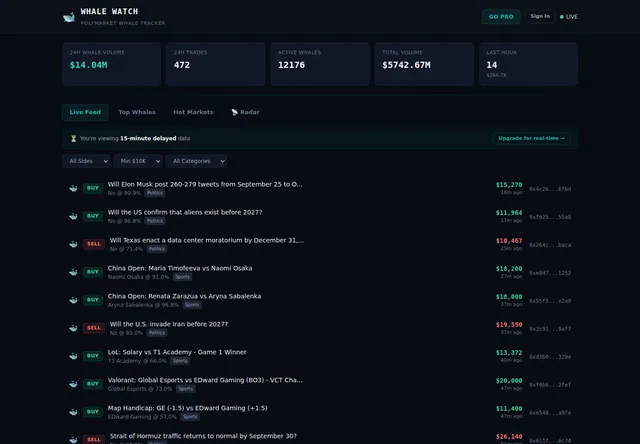Click Sports tag on Naomi Osaka row
Image resolution: width=640 pixels, height=444 pixels.
click(182, 277)
